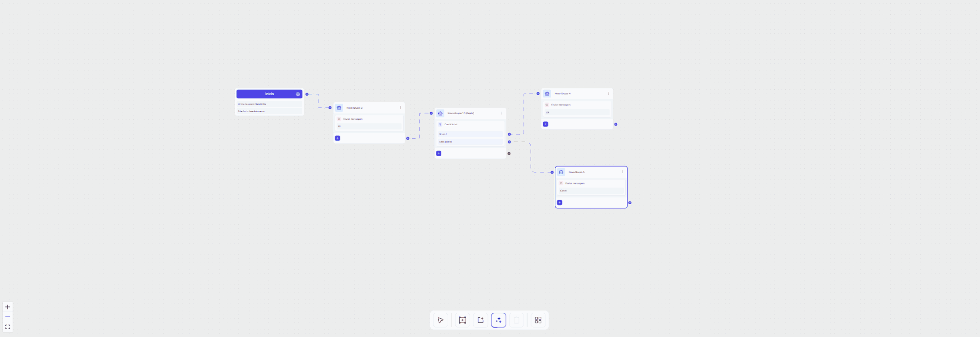Select the Grupo 1 condition row
The image size is (980, 337).
tap(470, 134)
